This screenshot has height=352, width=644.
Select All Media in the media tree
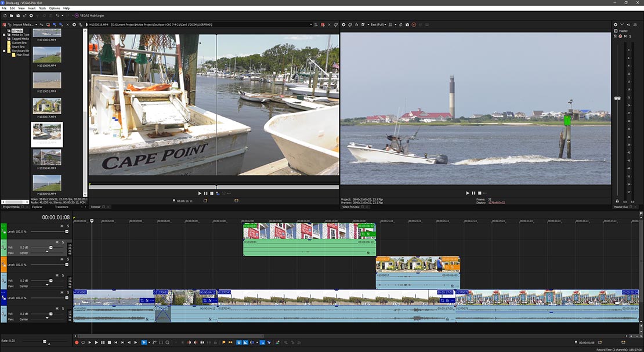(17, 31)
